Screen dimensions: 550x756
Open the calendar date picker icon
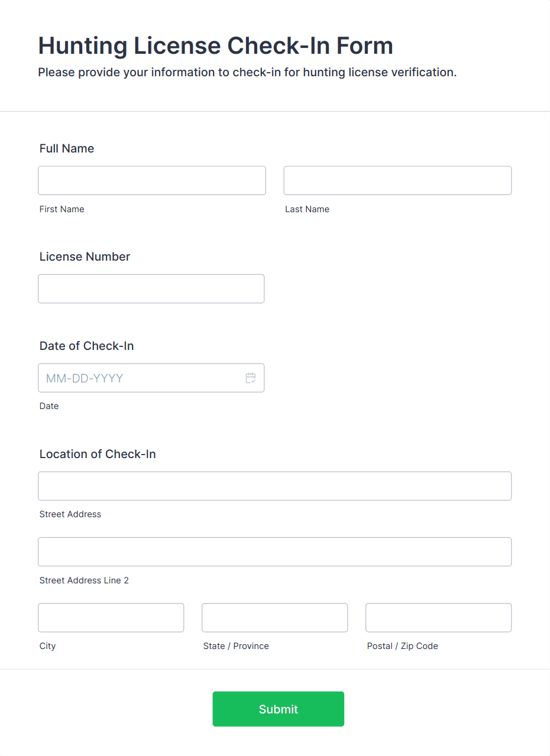point(251,378)
